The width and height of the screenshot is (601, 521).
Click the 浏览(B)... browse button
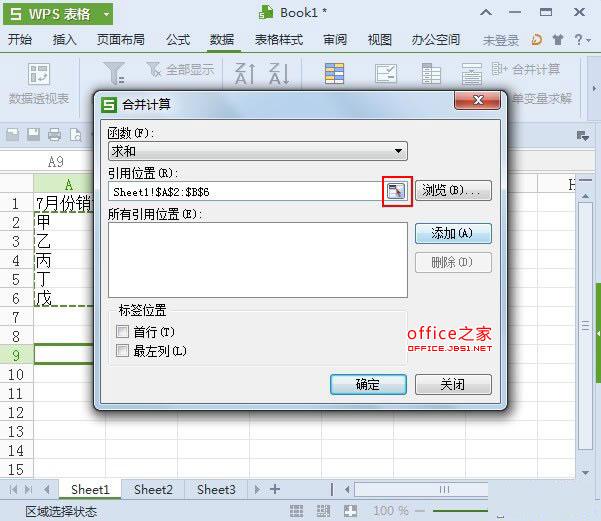pos(453,191)
